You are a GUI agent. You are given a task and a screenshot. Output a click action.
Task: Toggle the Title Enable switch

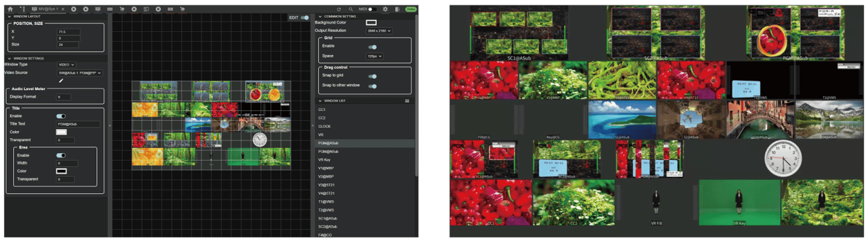point(61,116)
